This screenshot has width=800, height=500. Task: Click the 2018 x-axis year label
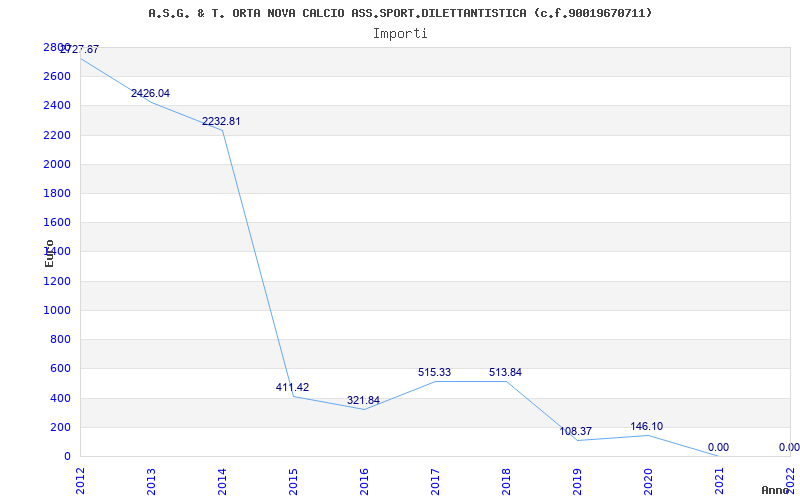click(506, 480)
